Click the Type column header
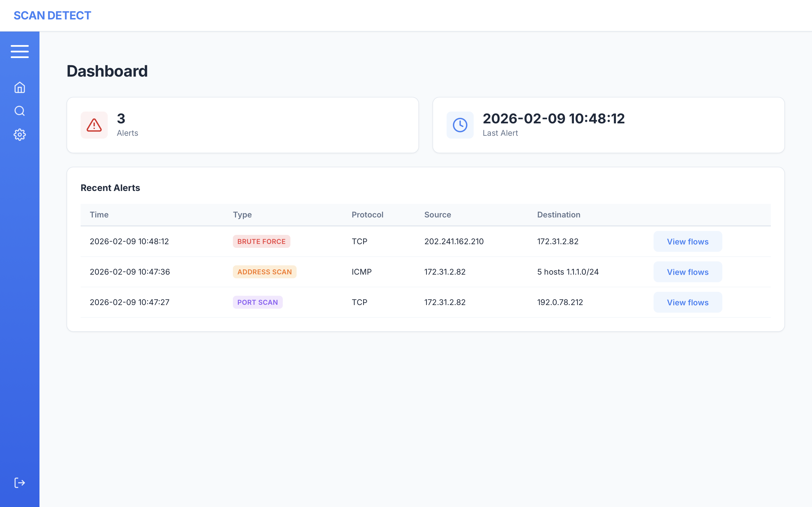812x507 pixels. (x=242, y=215)
